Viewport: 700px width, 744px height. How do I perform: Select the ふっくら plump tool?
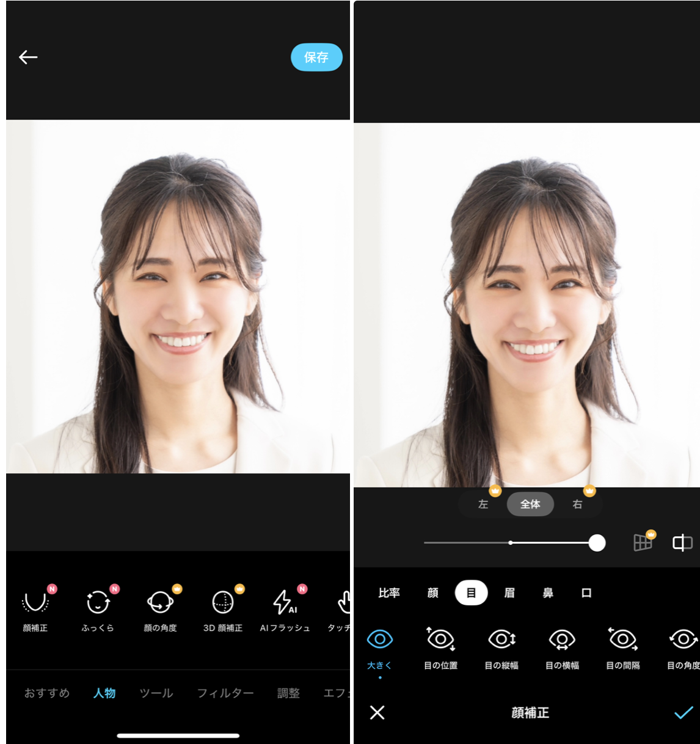click(98, 608)
